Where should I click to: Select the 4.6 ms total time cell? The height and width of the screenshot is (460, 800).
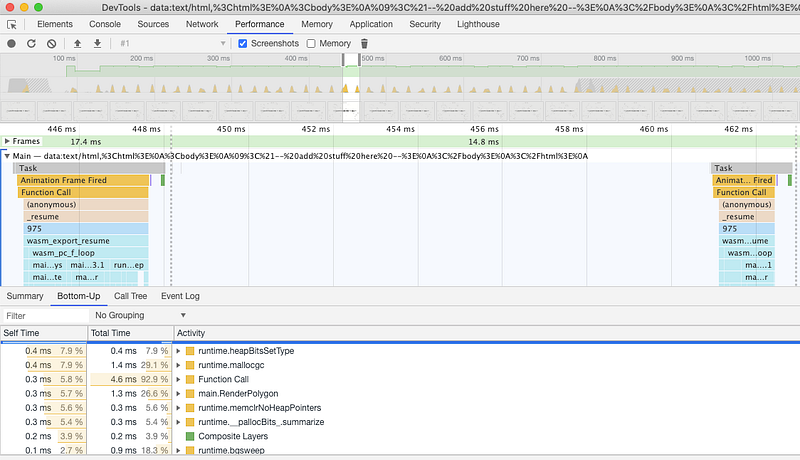(130, 379)
